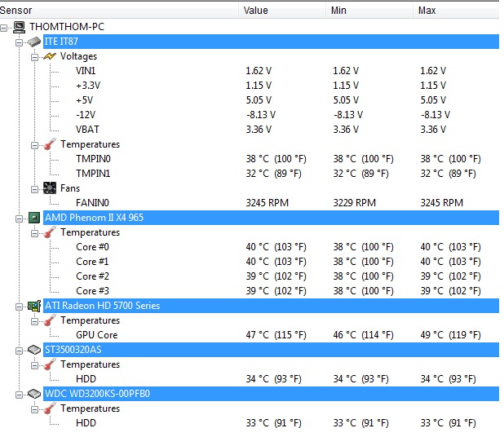Select the AMD Phenom II X4 965 row

pyautogui.click(x=271, y=218)
